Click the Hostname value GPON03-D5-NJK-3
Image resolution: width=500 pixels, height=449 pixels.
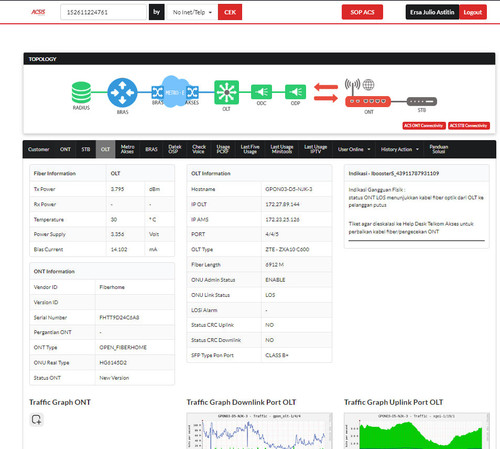pos(289,189)
